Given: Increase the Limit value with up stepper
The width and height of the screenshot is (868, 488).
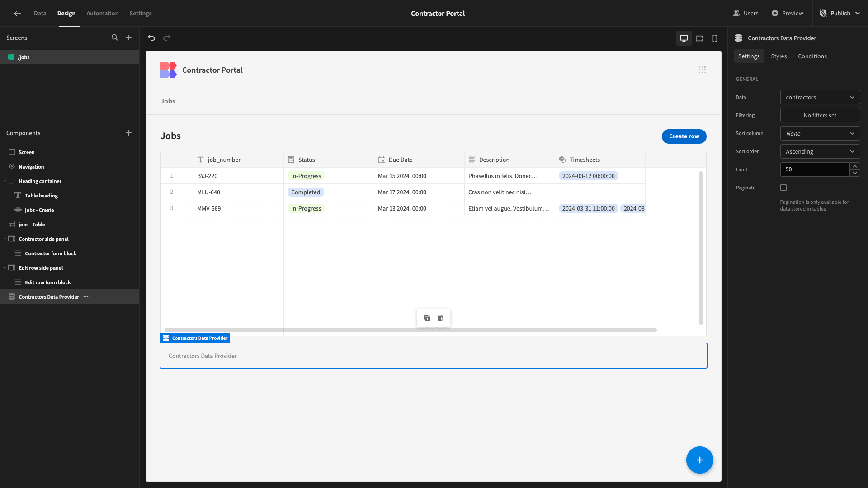Looking at the screenshot, I should 855,166.
